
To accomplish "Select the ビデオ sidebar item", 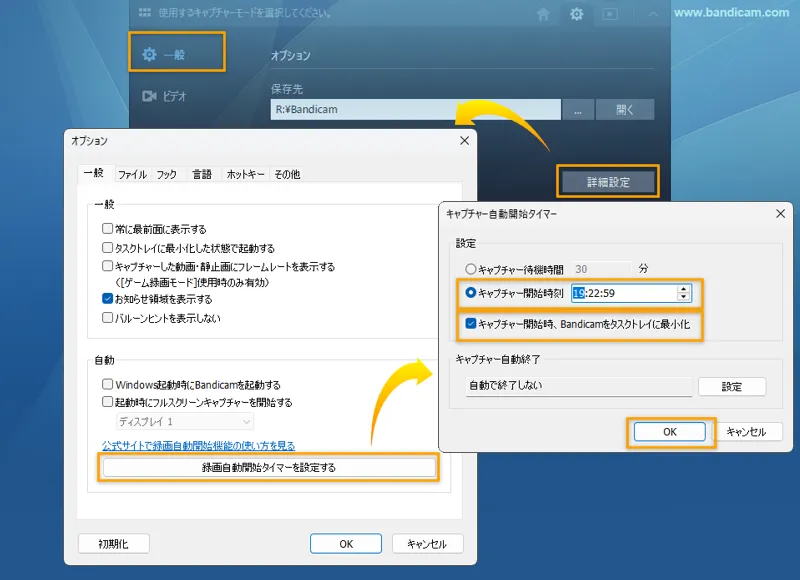I will coord(164,96).
